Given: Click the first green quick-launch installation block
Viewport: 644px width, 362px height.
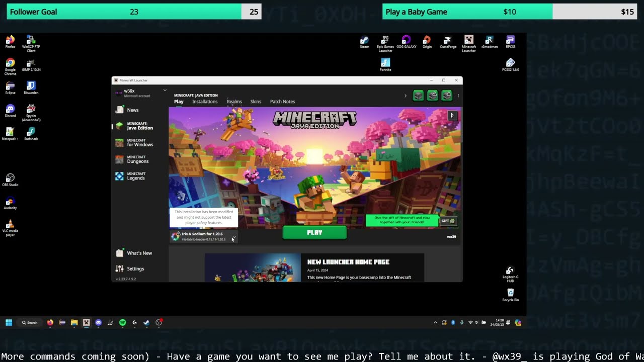Looking at the screenshot, I should tap(418, 96).
